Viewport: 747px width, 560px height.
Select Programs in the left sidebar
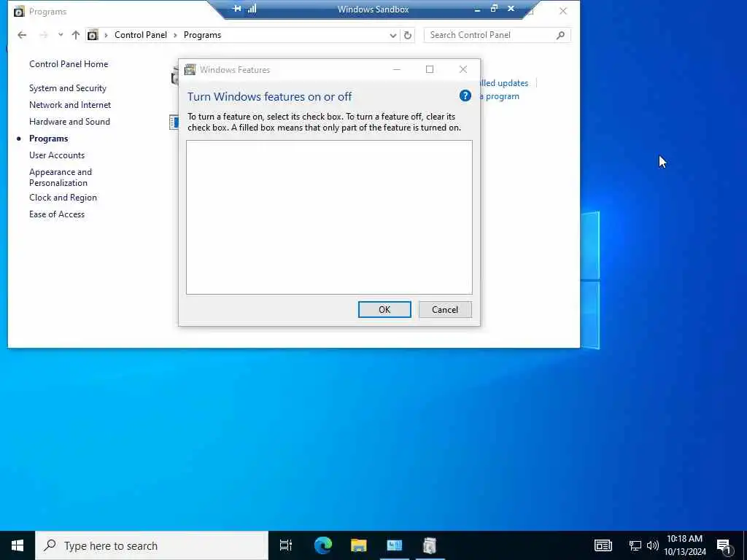[x=49, y=139]
